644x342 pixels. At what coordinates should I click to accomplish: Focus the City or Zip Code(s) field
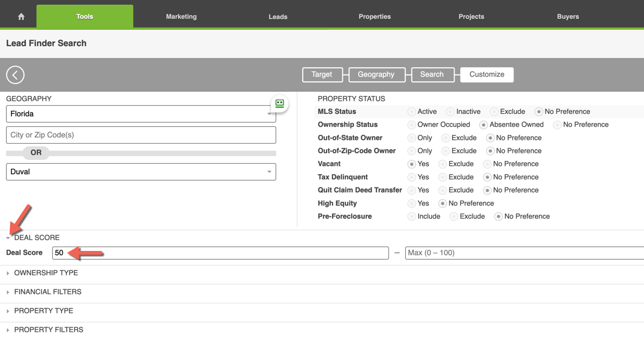tap(141, 135)
